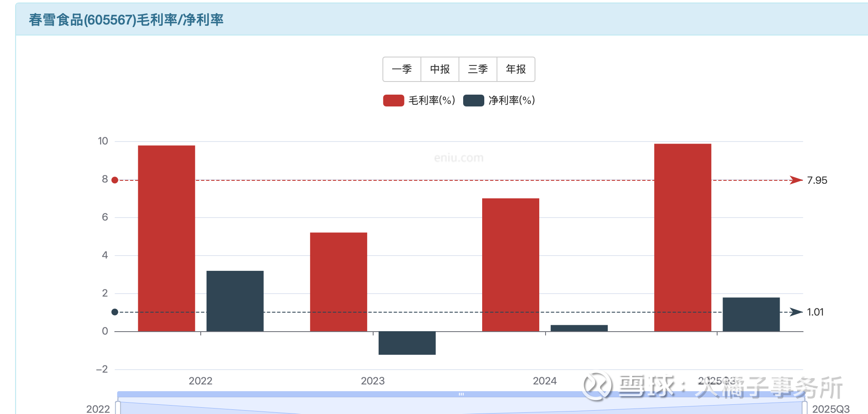This screenshot has width=868, height=414.
Task: Click the grip on the zoom slider's top bar
Action: (461, 394)
